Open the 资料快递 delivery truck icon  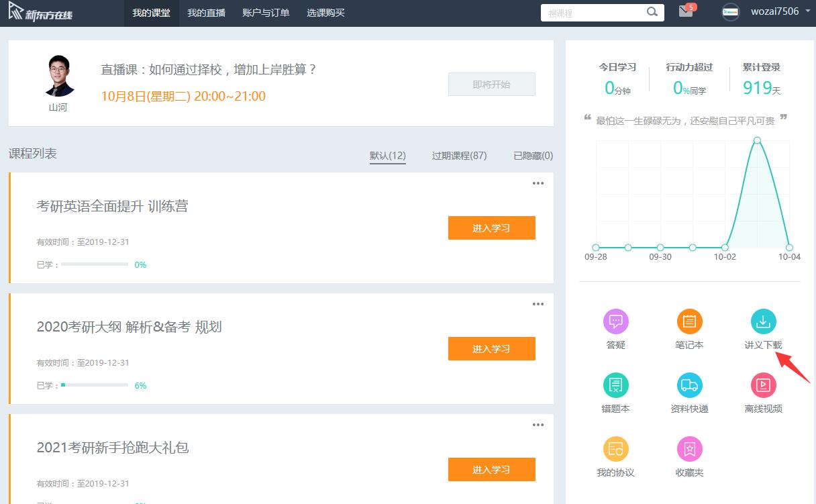click(x=689, y=385)
